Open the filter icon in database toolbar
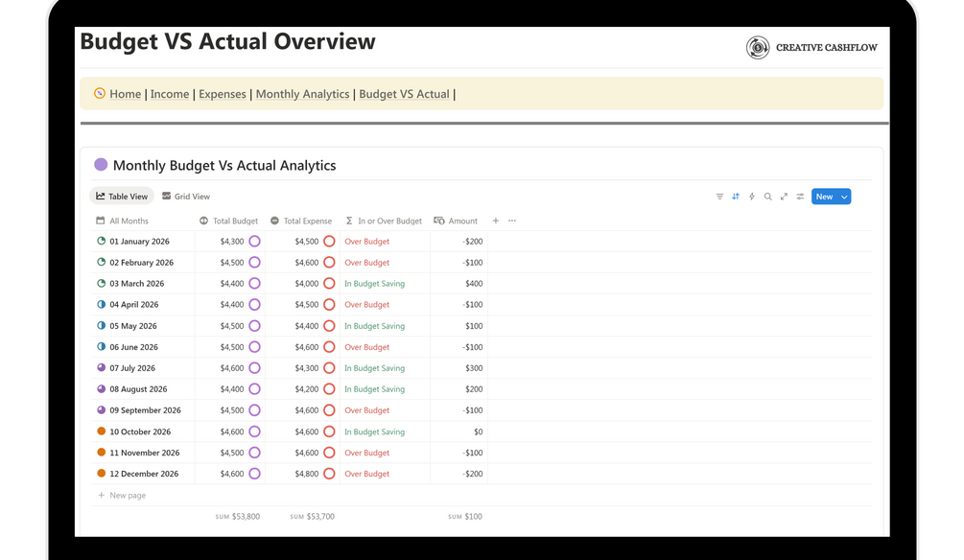The height and width of the screenshot is (560, 964). pos(719,197)
